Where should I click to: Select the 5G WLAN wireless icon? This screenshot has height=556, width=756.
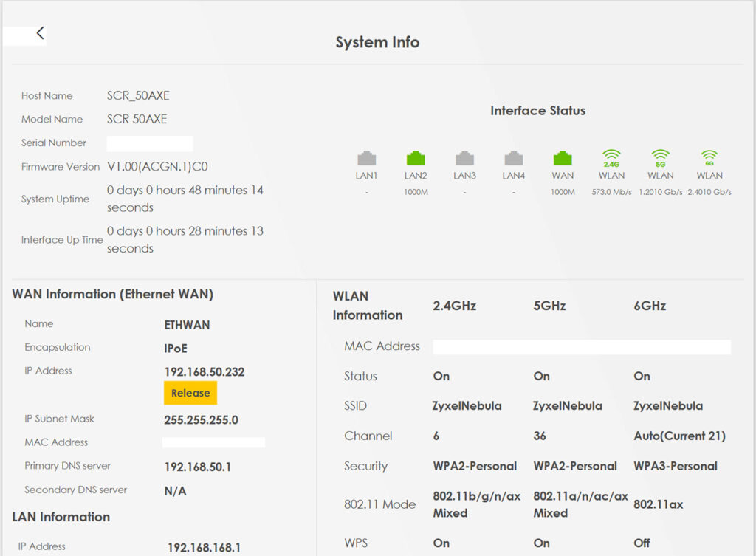click(x=660, y=158)
